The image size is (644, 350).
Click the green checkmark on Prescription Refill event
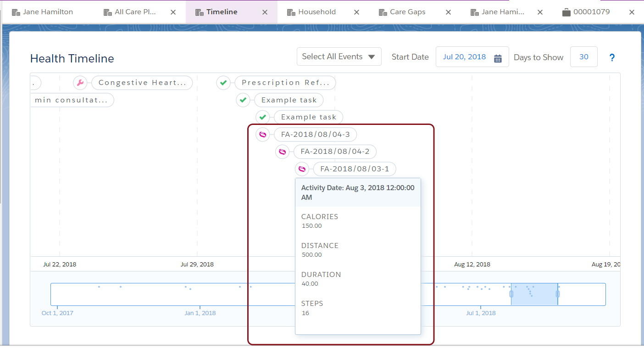point(223,83)
